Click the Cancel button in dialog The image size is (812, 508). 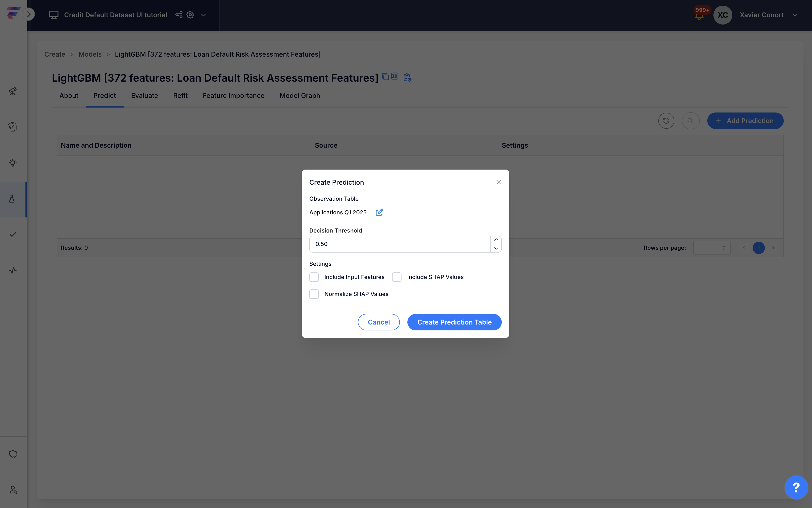378,322
